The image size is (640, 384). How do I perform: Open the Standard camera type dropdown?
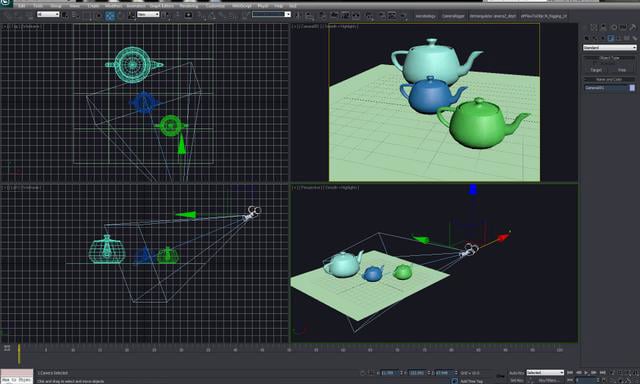coord(609,48)
